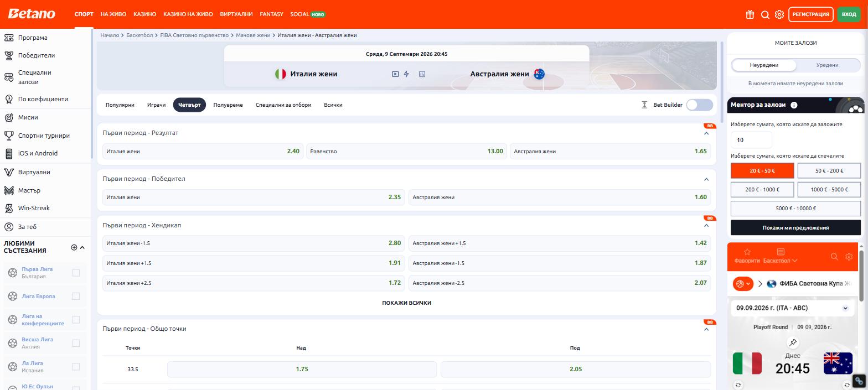Viewport: 868px width, 390px height.
Task: Click ПОКАЖИ ВСИЧКИ under handicap
Action: click(406, 303)
